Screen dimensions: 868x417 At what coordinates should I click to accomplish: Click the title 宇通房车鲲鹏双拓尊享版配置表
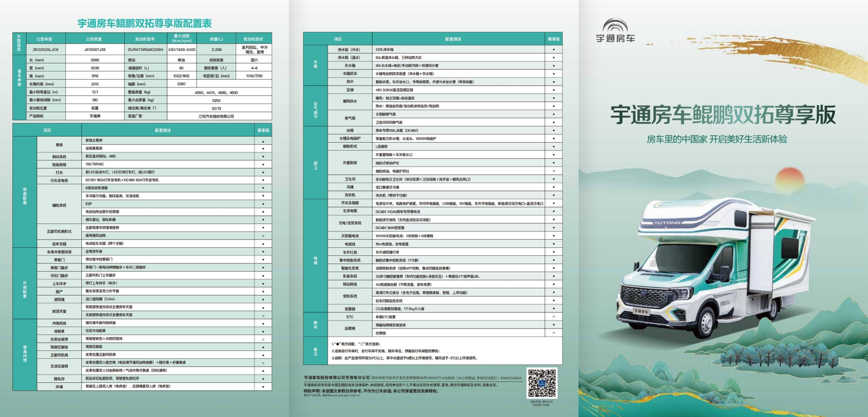click(x=145, y=23)
